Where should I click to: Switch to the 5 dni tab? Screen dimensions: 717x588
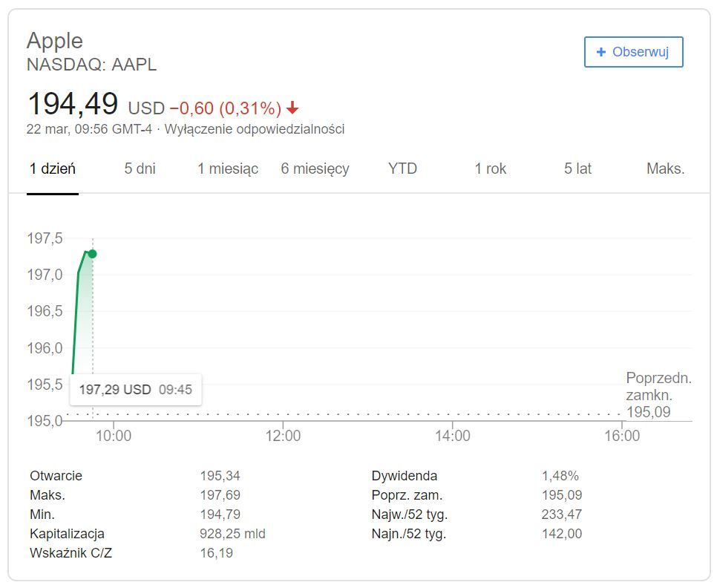click(x=140, y=169)
